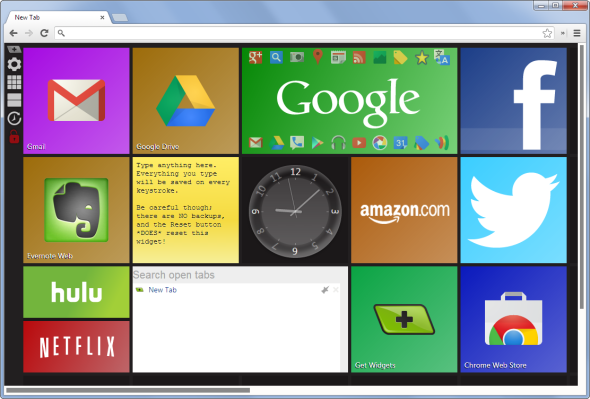Viewport: 590px width, 399px height.
Task: Close the New Tab browser tab
Action: click(102, 17)
